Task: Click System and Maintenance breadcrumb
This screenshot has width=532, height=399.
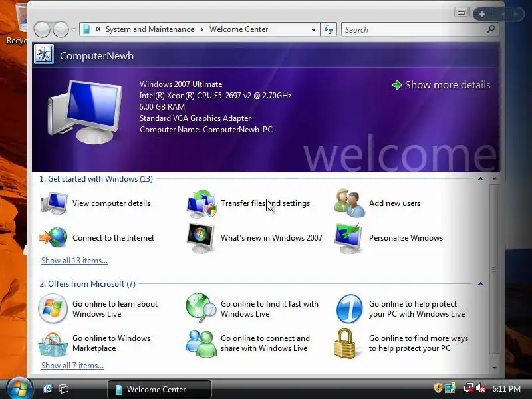Action: point(150,29)
